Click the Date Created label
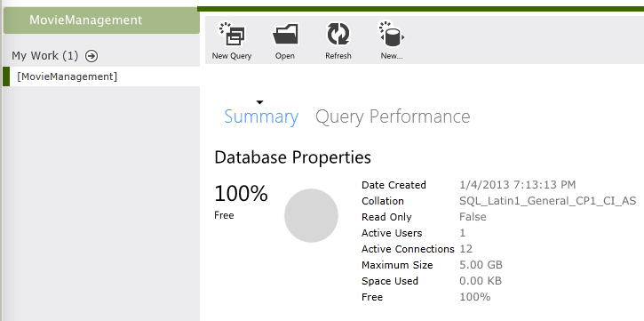 click(394, 185)
